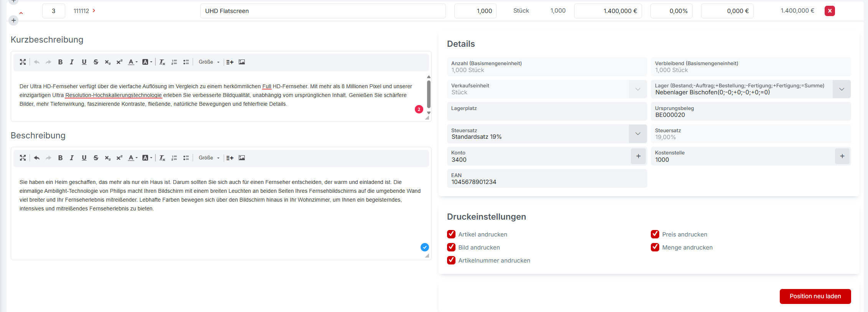This screenshot has height=312, width=868.
Task: Open the Steuersatz Standardsatz dropdown
Action: tap(638, 134)
